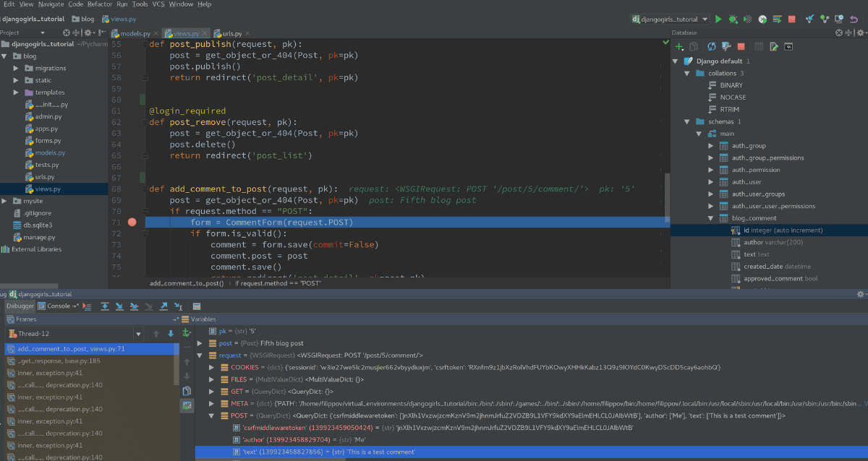
Task: Open the djangogirls_tutorial run configuration dropdown
Action: (x=668, y=19)
